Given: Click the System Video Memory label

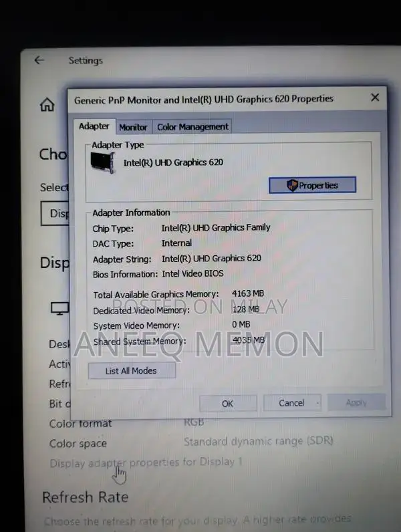Looking at the screenshot, I should (x=137, y=325).
